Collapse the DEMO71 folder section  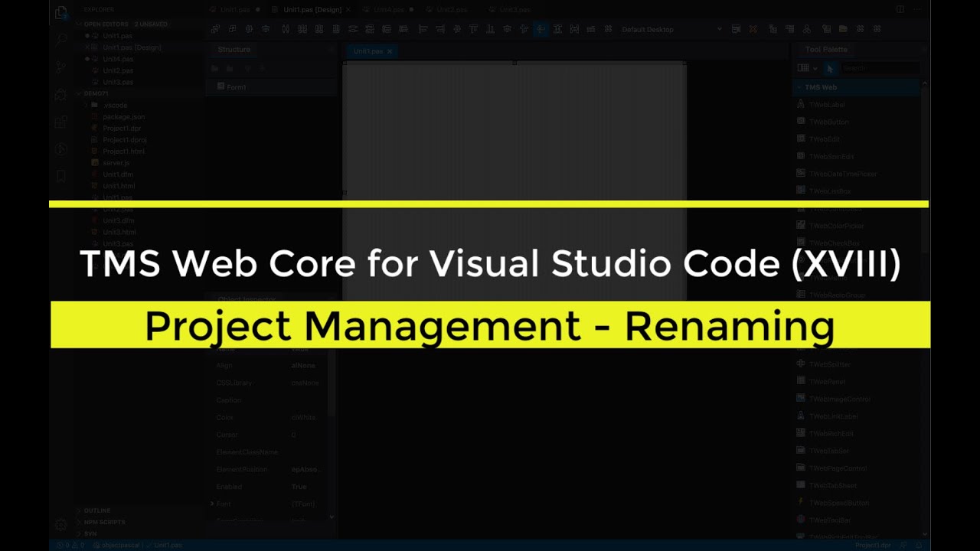pos(79,93)
